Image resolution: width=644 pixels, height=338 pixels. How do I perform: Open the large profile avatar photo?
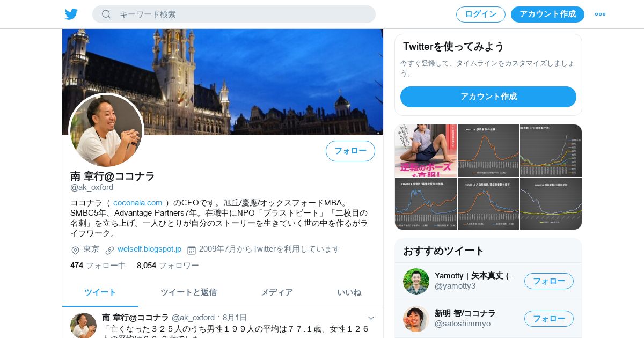pos(106,130)
